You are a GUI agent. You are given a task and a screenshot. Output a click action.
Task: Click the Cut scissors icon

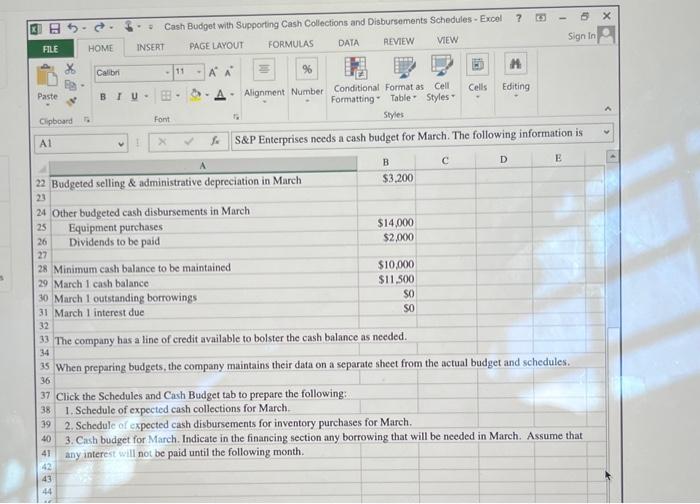click(x=70, y=69)
